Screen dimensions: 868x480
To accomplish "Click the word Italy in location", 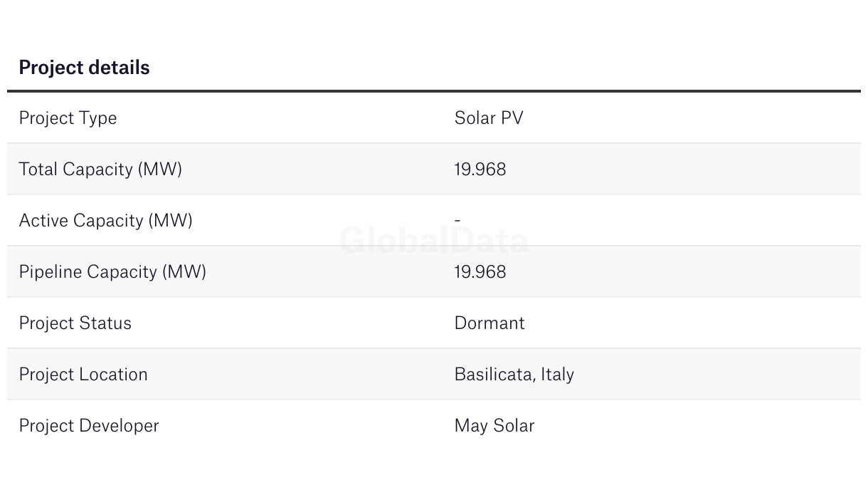I will point(557,375).
